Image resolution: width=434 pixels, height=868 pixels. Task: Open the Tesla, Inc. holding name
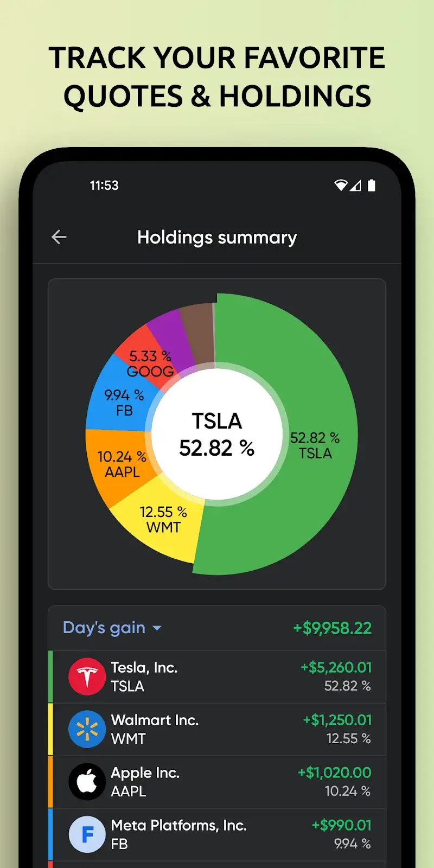[x=144, y=667]
